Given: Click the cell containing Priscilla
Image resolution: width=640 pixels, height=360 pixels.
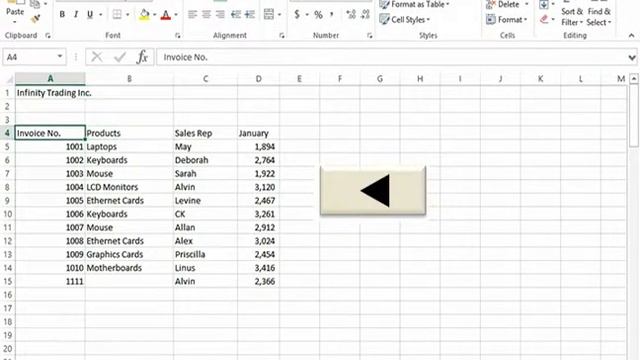Looking at the screenshot, I should pyautogui.click(x=205, y=254).
